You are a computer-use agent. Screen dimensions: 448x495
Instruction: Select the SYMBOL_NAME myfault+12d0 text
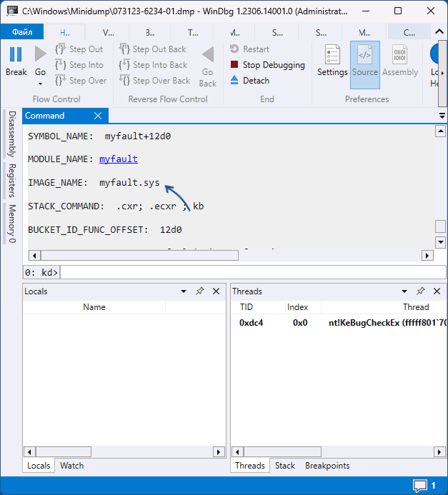pos(138,136)
